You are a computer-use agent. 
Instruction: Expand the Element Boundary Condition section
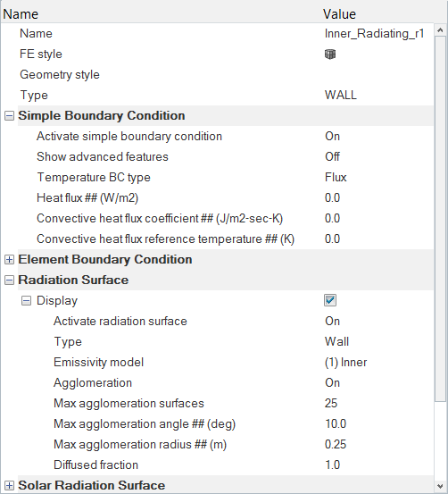pyautogui.click(x=9, y=260)
